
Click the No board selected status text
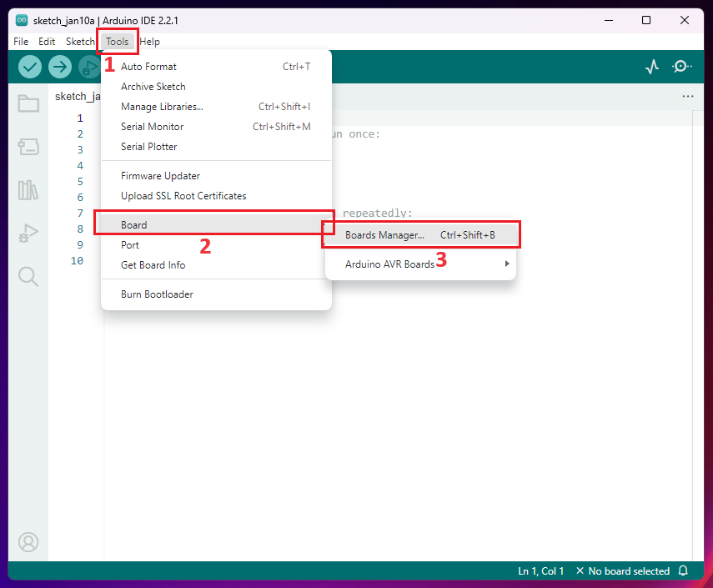click(x=628, y=571)
